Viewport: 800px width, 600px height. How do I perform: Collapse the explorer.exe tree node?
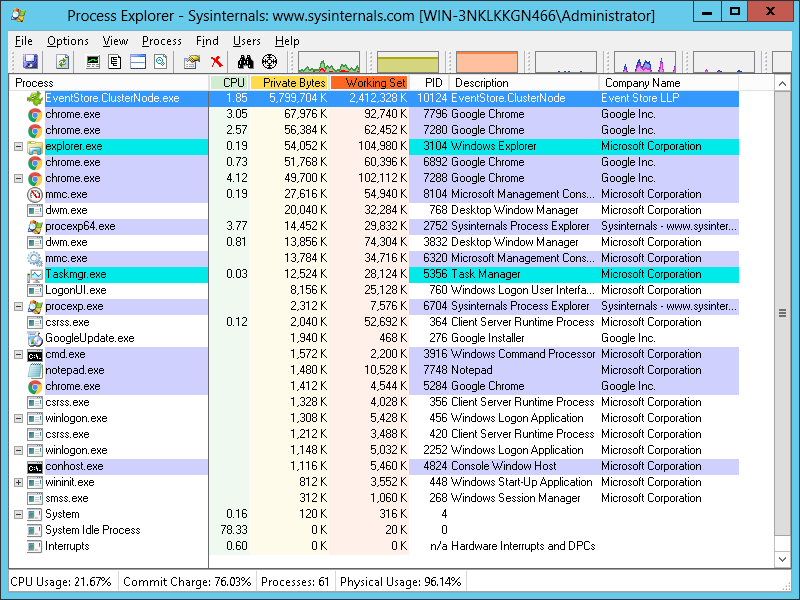click(x=18, y=146)
